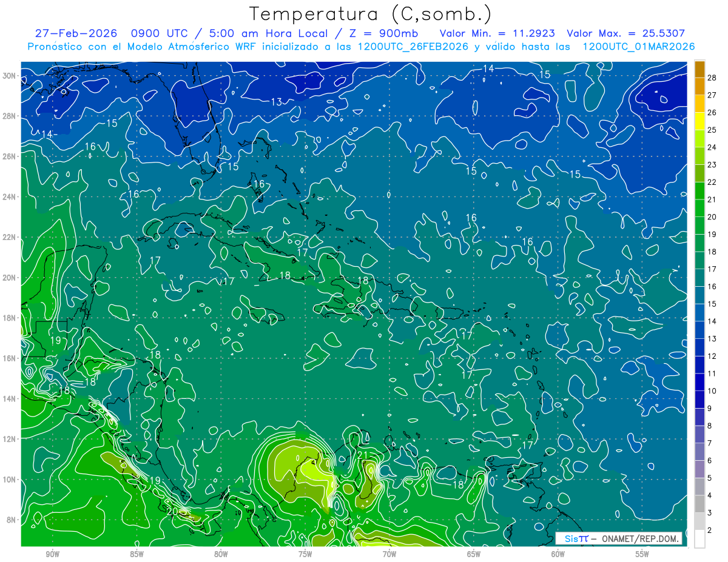The image size is (728, 562).
Task: Click the purple swatch between 6 and 7
Action: click(699, 452)
